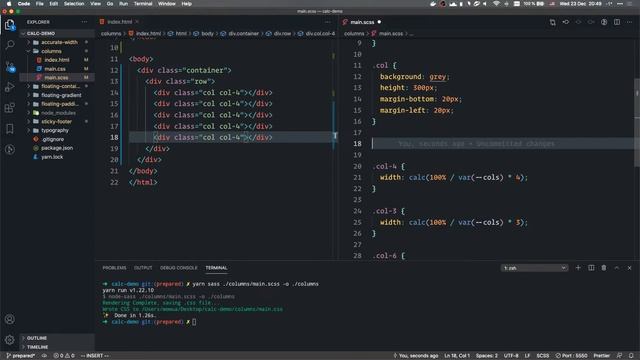Open Source Control view in activity bar
The height and width of the screenshot is (360, 640).
[10, 66]
